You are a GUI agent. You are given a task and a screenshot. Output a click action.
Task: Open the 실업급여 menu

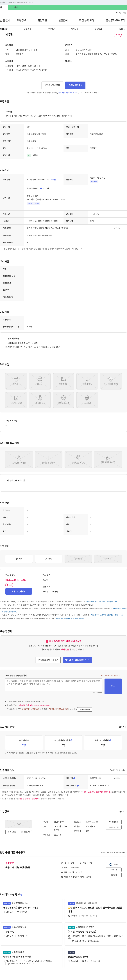[63, 20]
